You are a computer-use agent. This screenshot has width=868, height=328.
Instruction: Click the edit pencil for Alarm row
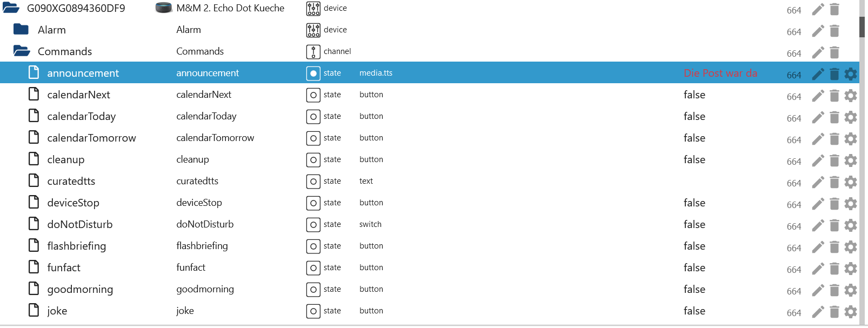click(818, 31)
